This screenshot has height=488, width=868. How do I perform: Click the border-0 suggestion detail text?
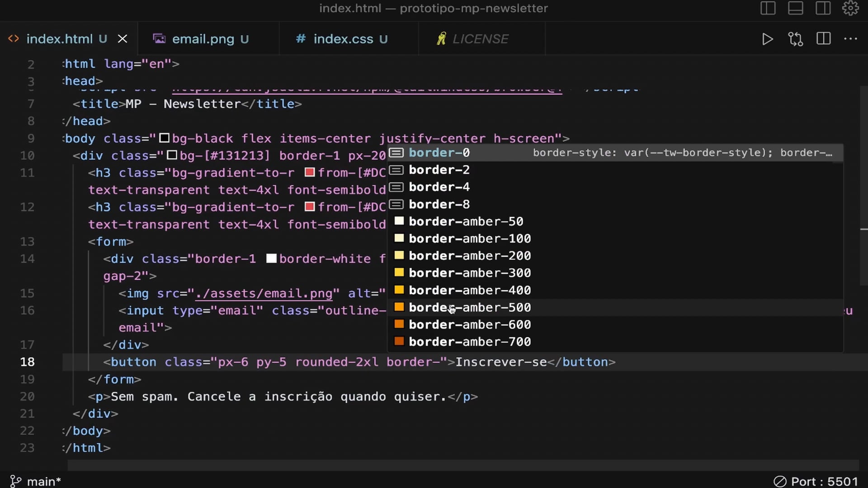tap(682, 153)
